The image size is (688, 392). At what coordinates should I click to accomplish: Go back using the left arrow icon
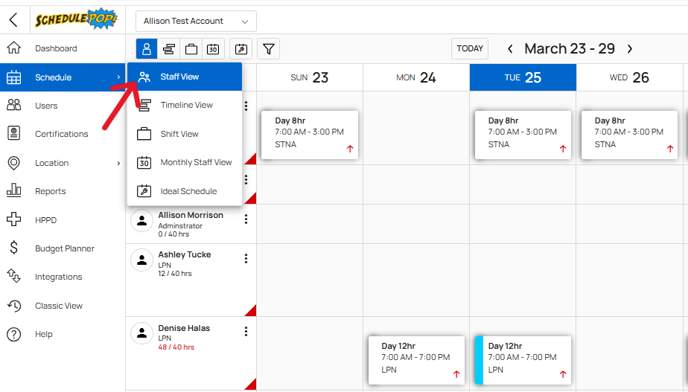(14, 20)
